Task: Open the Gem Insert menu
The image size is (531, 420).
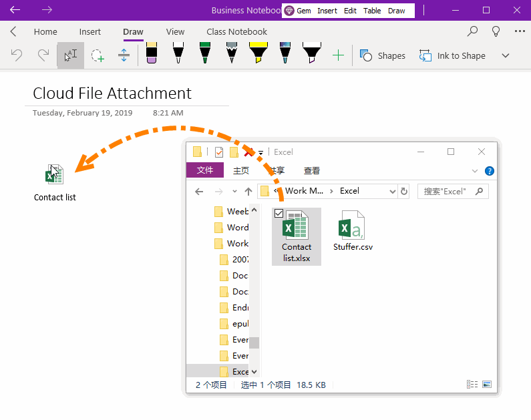Action: click(x=327, y=11)
